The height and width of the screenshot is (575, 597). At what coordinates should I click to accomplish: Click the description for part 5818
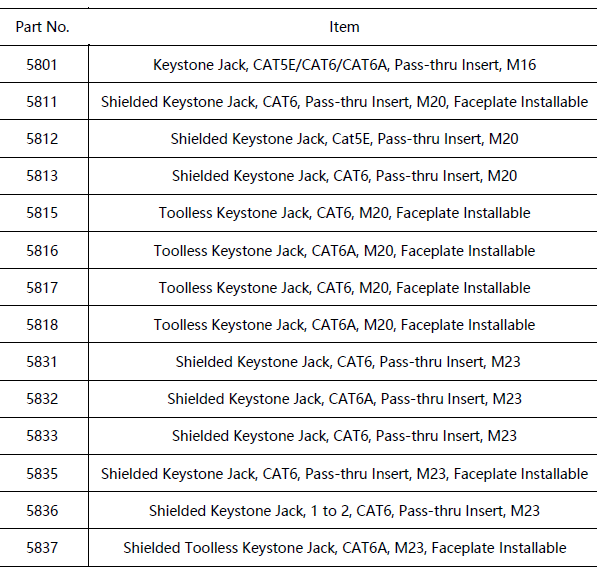[344, 325]
